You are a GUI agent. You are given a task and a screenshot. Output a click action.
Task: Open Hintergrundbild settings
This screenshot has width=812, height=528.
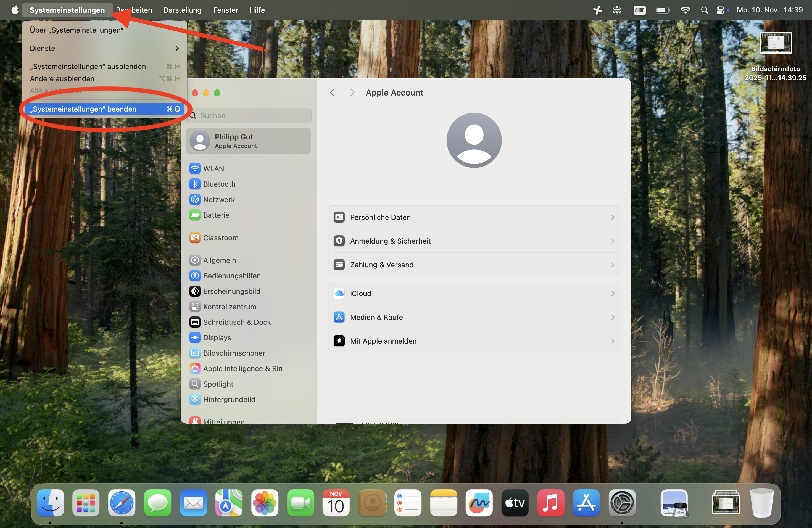[x=229, y=399]
